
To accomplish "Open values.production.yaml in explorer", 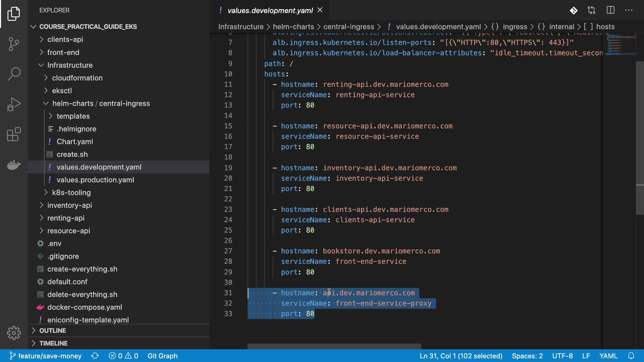I will [95, 180].
